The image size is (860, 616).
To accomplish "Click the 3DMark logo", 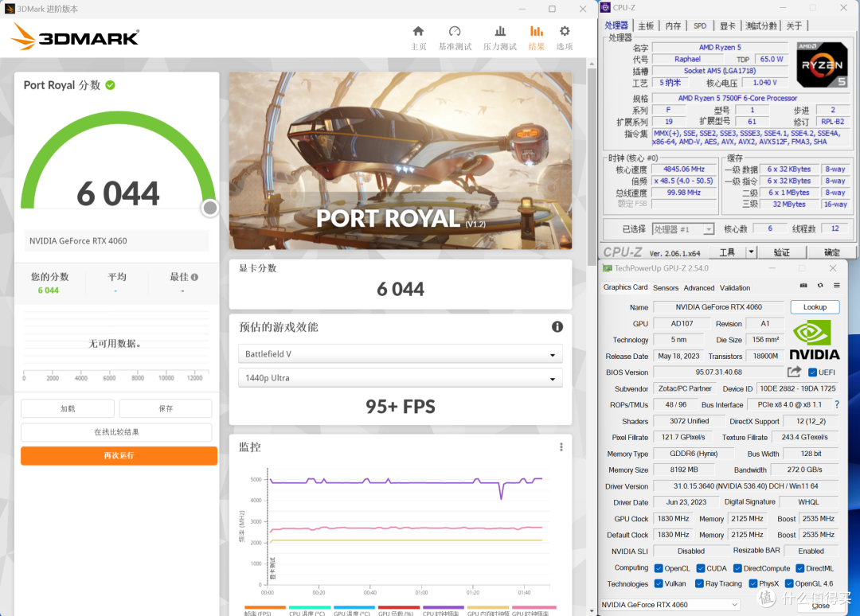I will click(75, 37).
